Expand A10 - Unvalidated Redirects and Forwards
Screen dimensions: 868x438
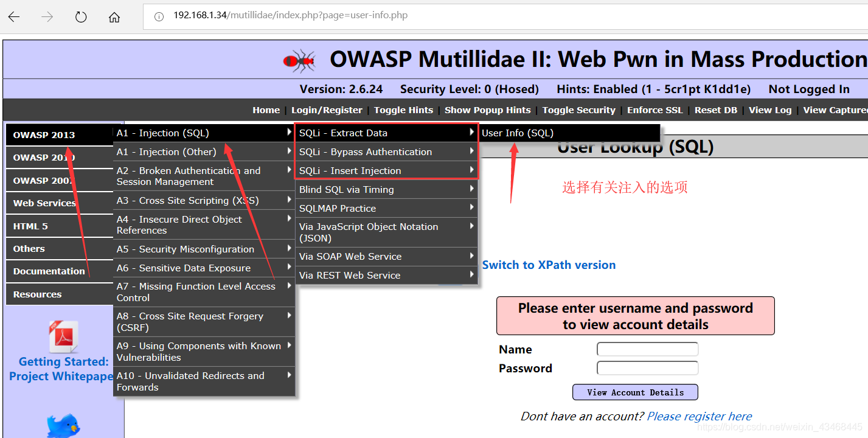(204, 381)
